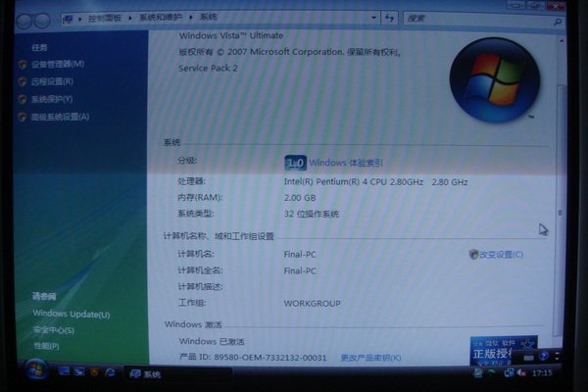
Task: Click Final-PC value next to 计算机全名
Action: click(300, 270)
